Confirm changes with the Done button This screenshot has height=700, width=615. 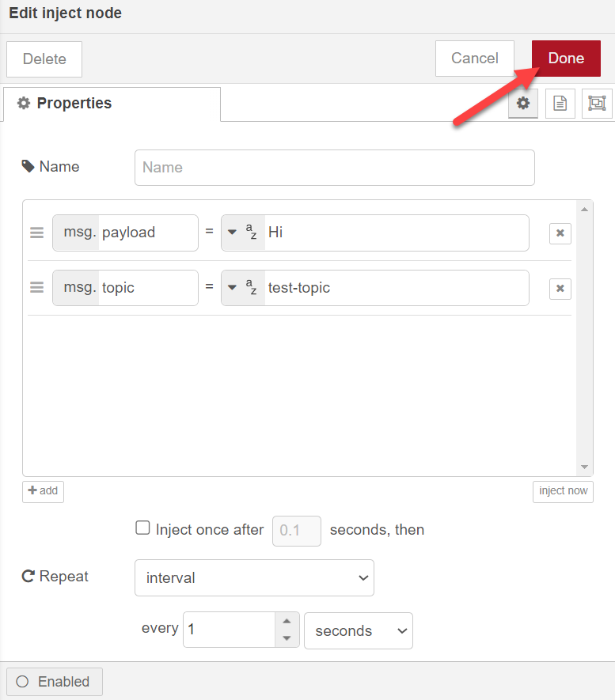coord(565,58)
